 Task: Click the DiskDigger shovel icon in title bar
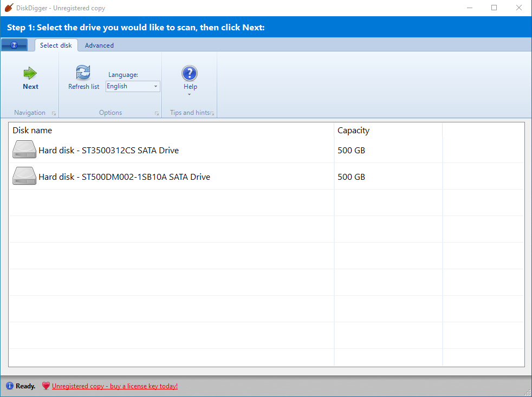click(9, 8)
